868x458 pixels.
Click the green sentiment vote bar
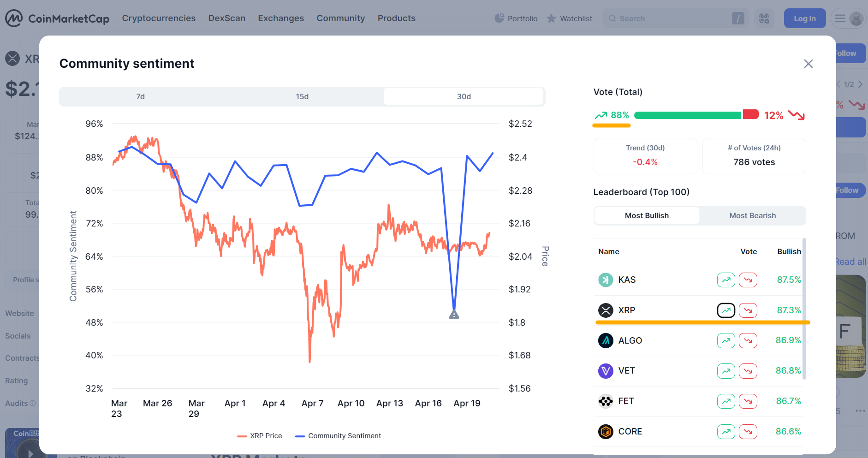(x=687, y=114)
